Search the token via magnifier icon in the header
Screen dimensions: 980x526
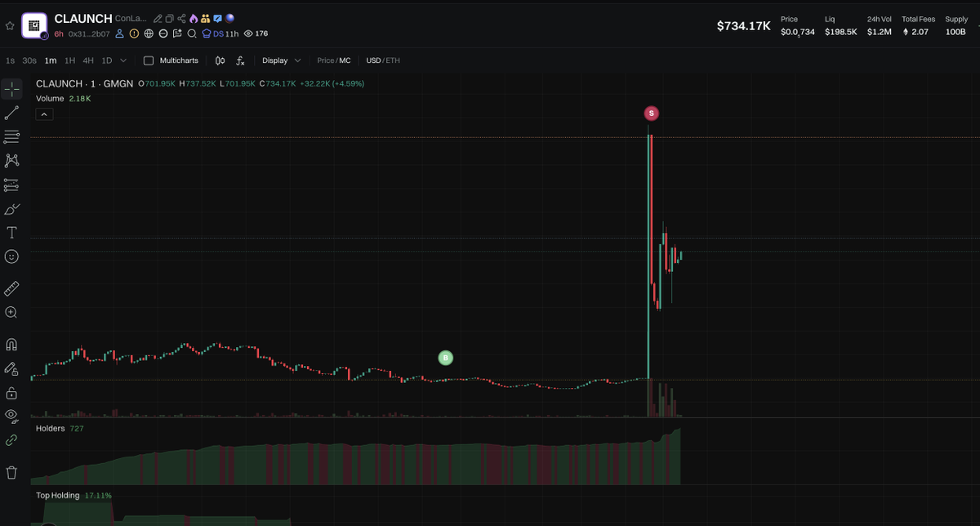pos(192,33)
